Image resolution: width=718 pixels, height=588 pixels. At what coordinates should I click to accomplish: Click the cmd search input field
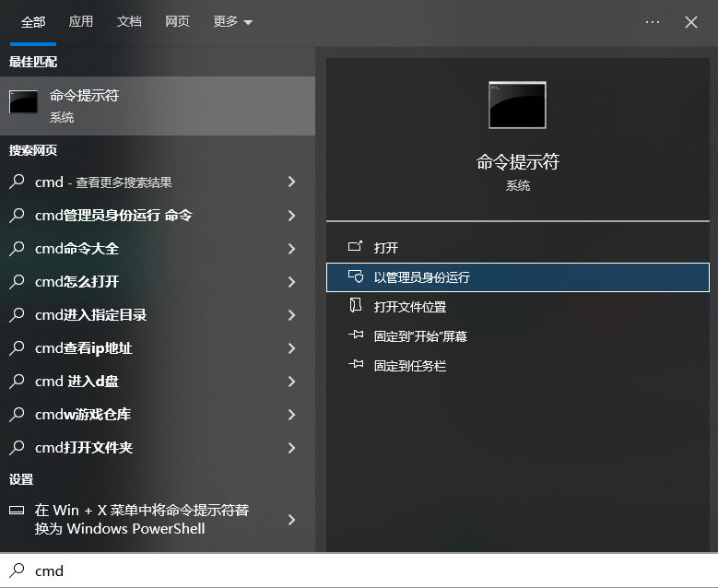point(369,570)
